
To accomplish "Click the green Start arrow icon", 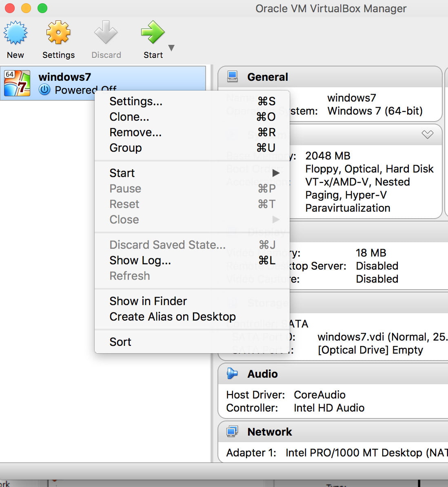I will (152, 33).
